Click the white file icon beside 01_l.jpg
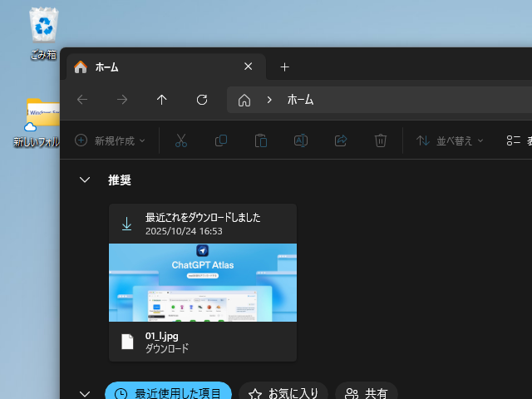The height and width of the screenshot is (399, 532). tap(127, 342)
